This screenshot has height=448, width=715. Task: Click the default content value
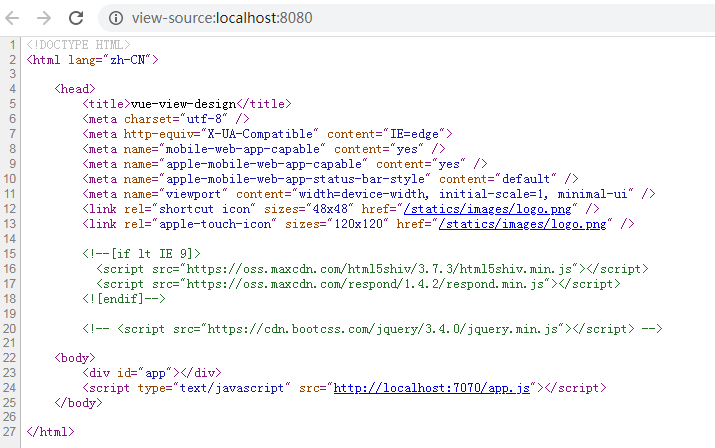526,179
